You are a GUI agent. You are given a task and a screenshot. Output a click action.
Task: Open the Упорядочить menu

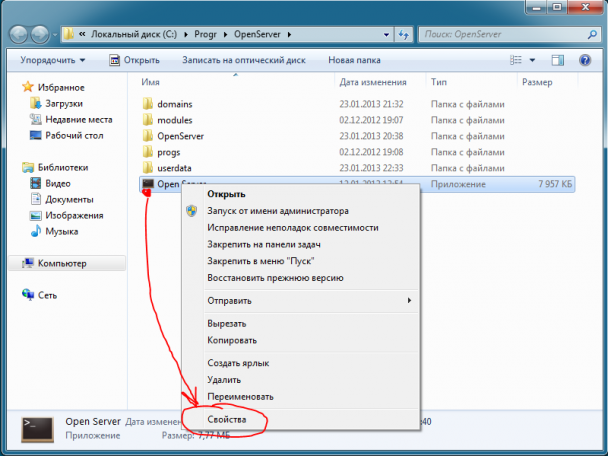tap(53, 60)
